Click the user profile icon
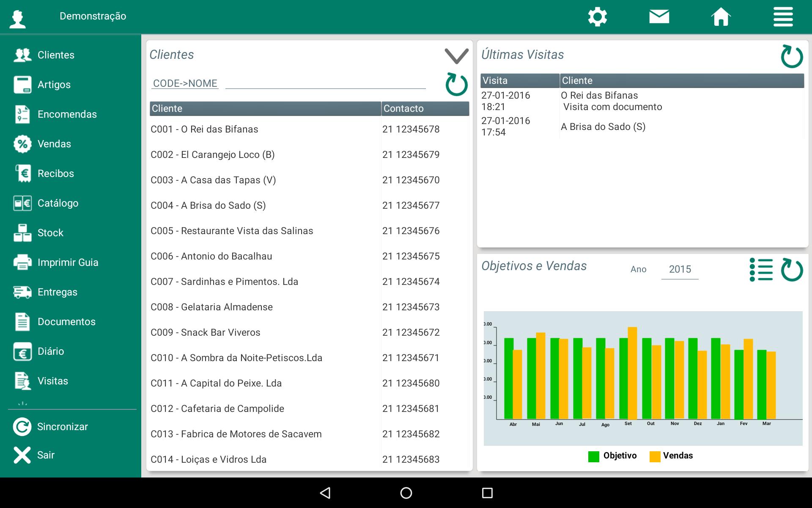 (18, 19)
